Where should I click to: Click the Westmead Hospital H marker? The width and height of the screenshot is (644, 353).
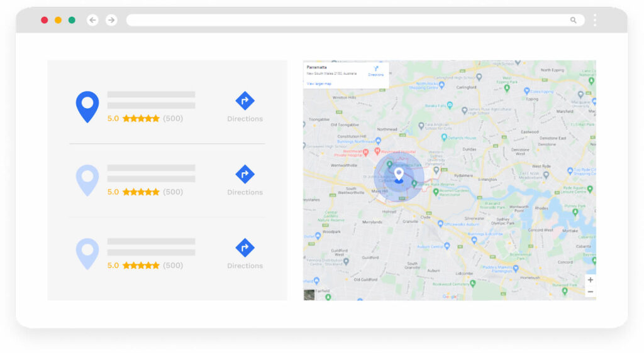pyautogui.click(x=377, y=151)
